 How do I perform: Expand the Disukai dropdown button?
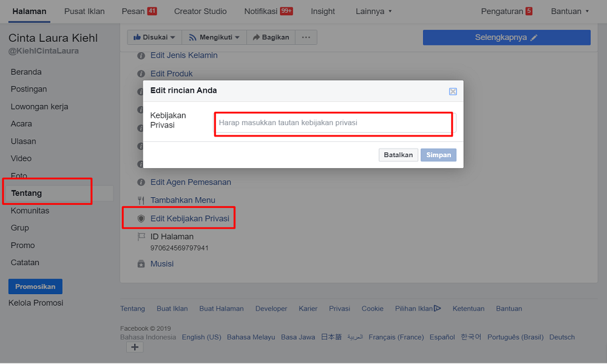pos(154,37)
